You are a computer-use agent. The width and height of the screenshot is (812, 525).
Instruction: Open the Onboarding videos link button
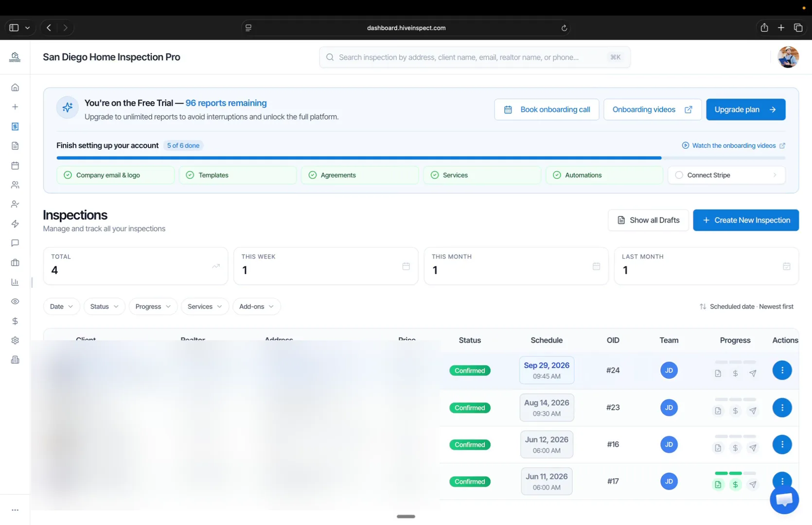653,109
